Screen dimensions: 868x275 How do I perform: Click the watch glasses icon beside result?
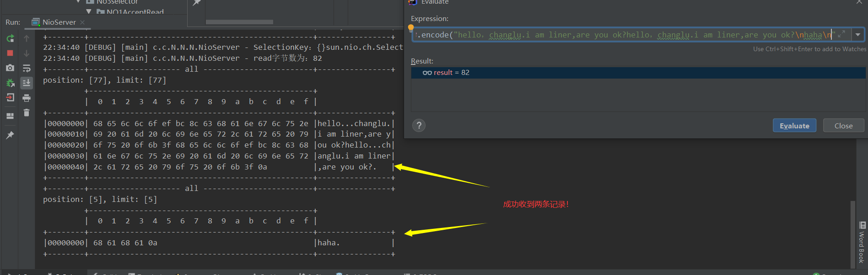tap(427, 73)
